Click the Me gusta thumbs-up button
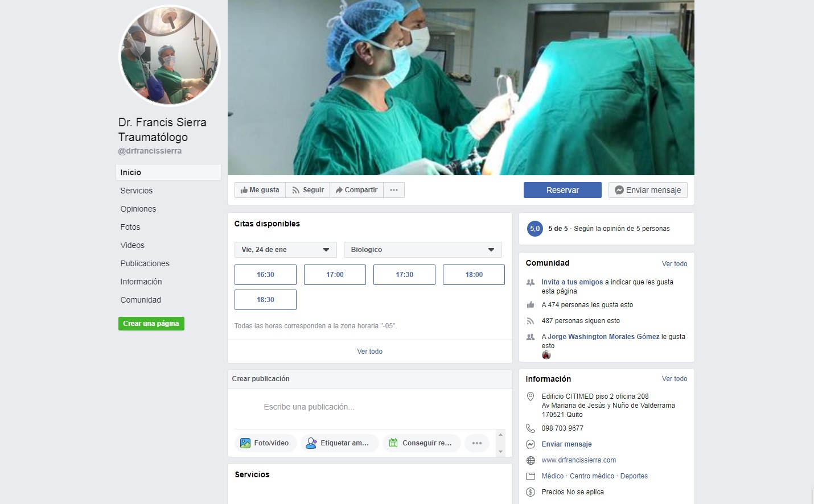The image size is (814, 504). (x=260, y=190)
